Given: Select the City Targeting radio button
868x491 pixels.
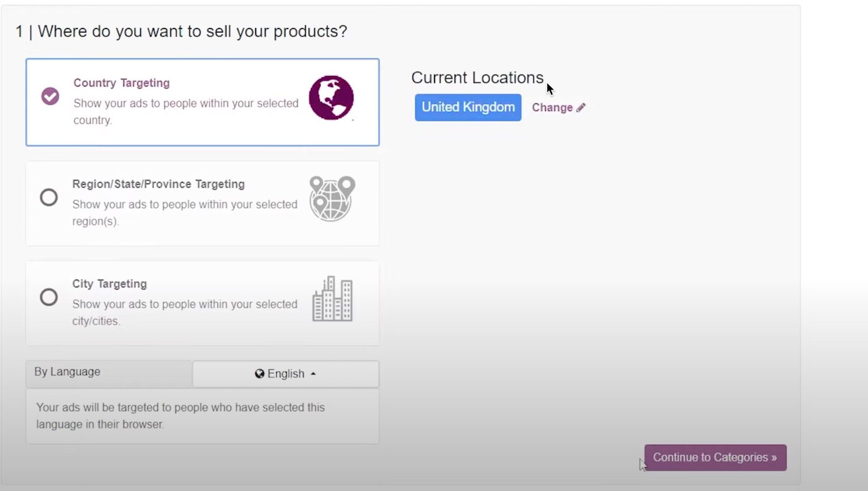Looking at the screenshot, I should tap(49, 297).
